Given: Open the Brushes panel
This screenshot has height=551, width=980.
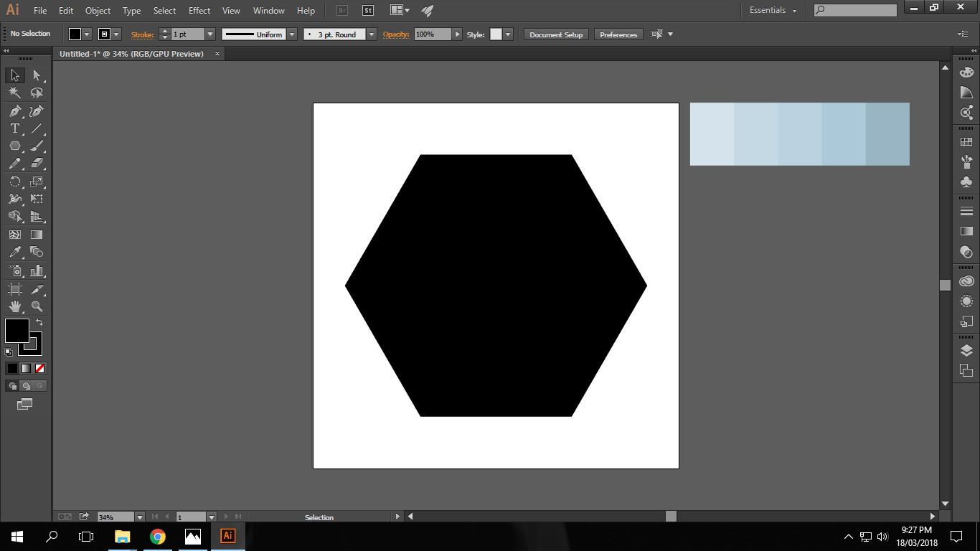Looking at the screenshot, I should (966, 161).
